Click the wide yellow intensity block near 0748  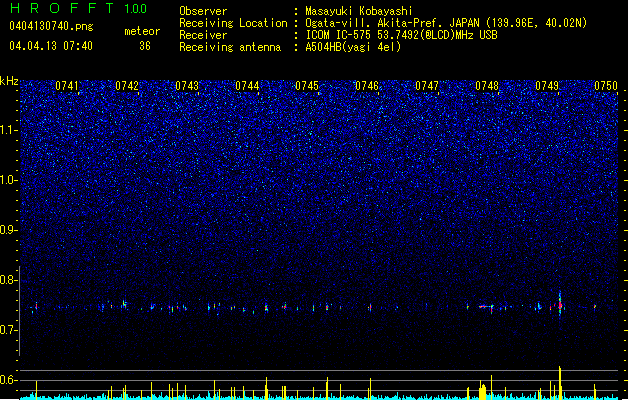[483, 392]
